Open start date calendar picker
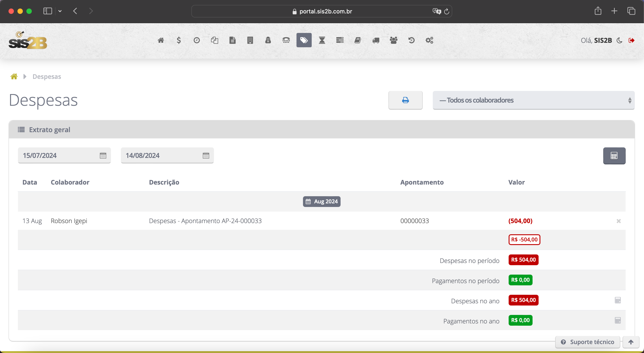This screenshot has height=353, width=644. 103,156
